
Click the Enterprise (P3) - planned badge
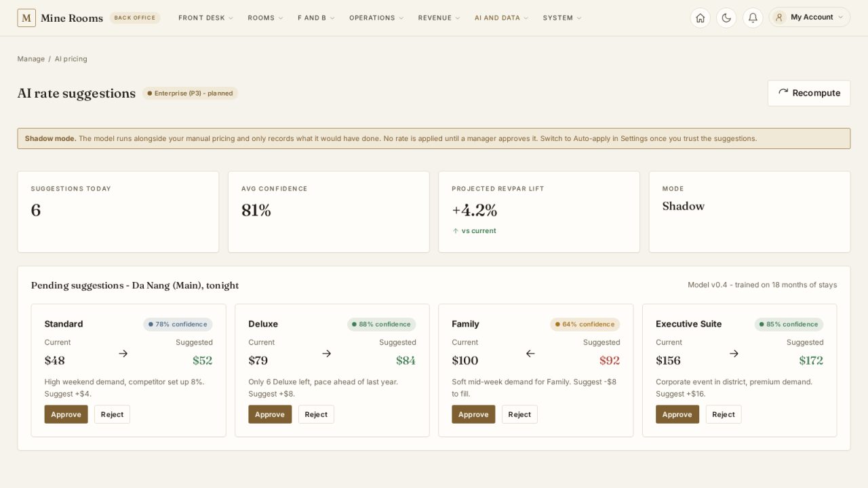(190, 94)
